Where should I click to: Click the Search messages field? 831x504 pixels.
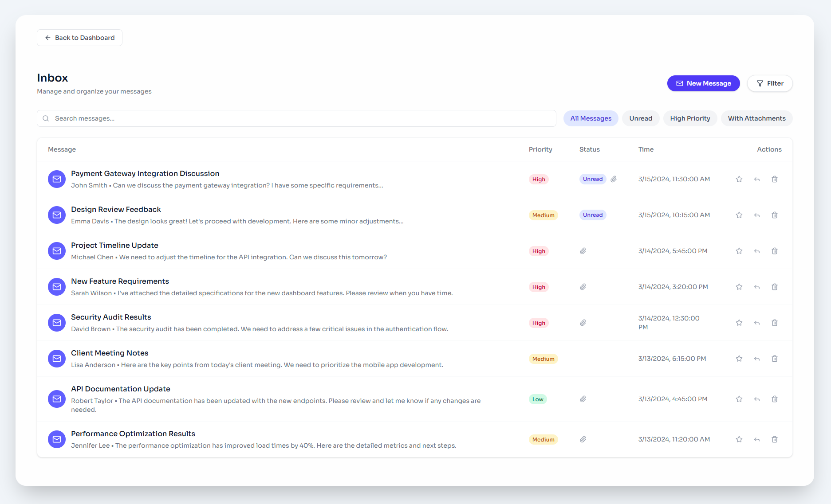click(296, 118)
